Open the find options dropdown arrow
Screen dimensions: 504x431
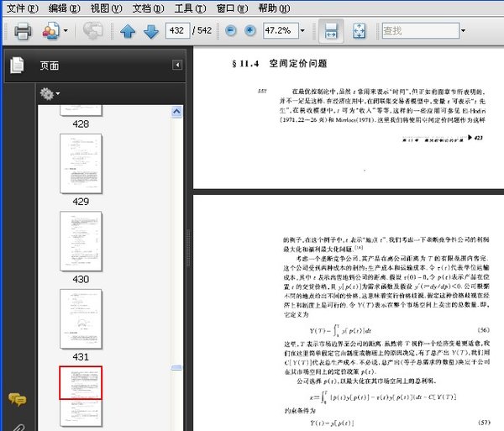tap(463, 31)
